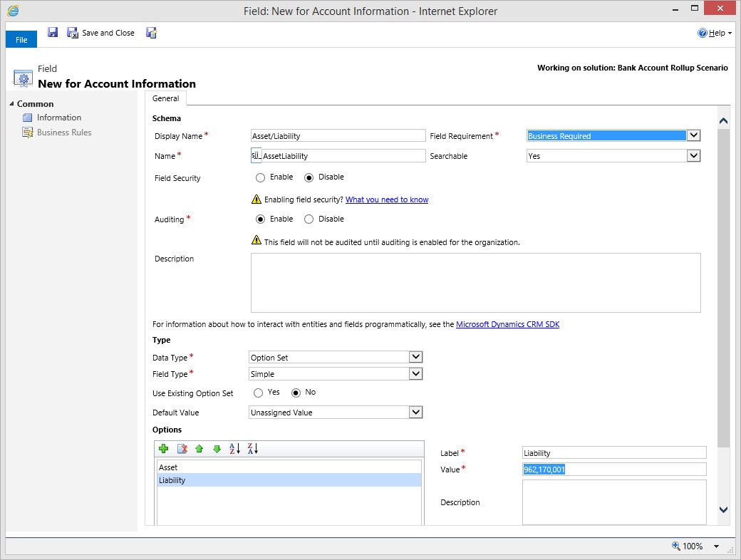The height and width of the screenshot is (560, 741).
Task: Delete the selected option set item
Action: point(182,449)
